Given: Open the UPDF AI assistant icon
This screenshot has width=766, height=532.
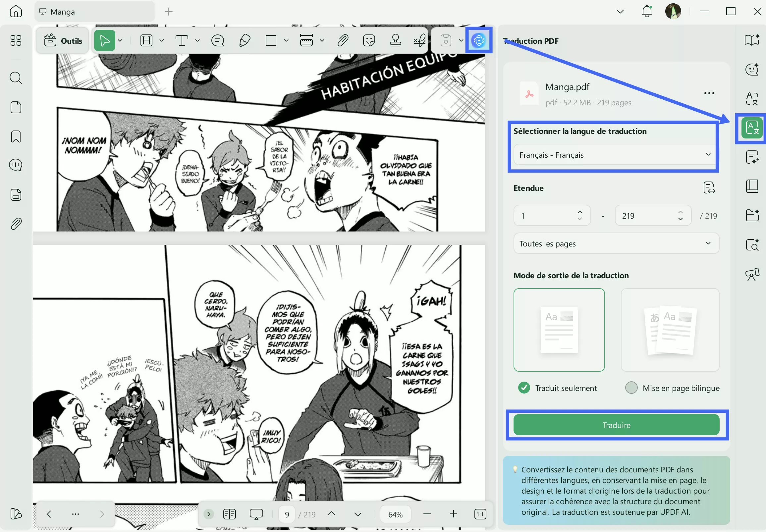Looking at the screenshot, I should (x=478, y=40).
